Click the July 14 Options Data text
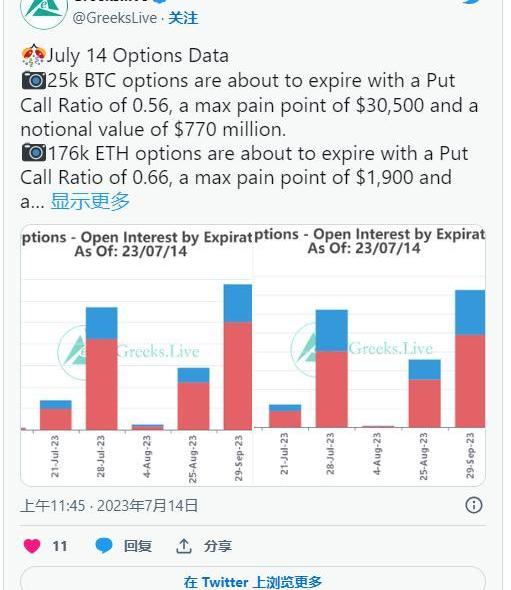Screen dimensions: 511x590 [x=137, y=56]
